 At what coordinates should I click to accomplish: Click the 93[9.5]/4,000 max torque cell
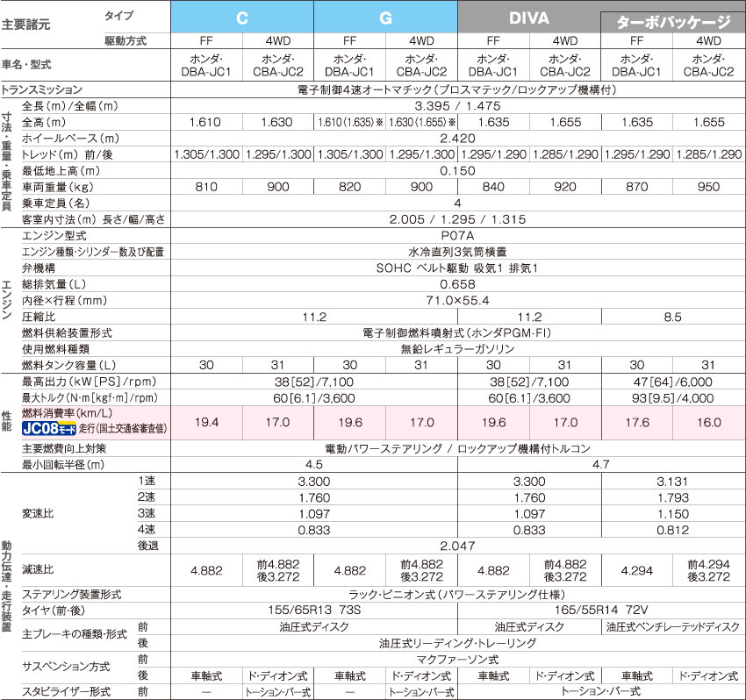(x=672, y=397)
